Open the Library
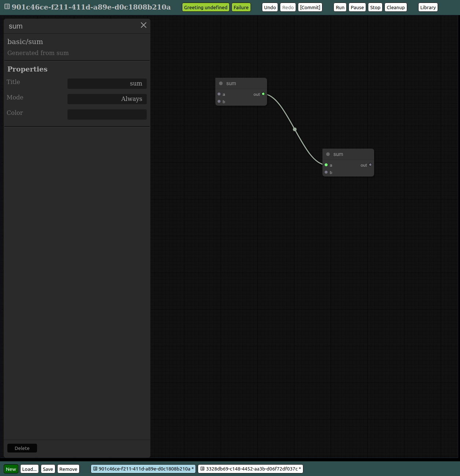460x476 pixels. [428, 7]
